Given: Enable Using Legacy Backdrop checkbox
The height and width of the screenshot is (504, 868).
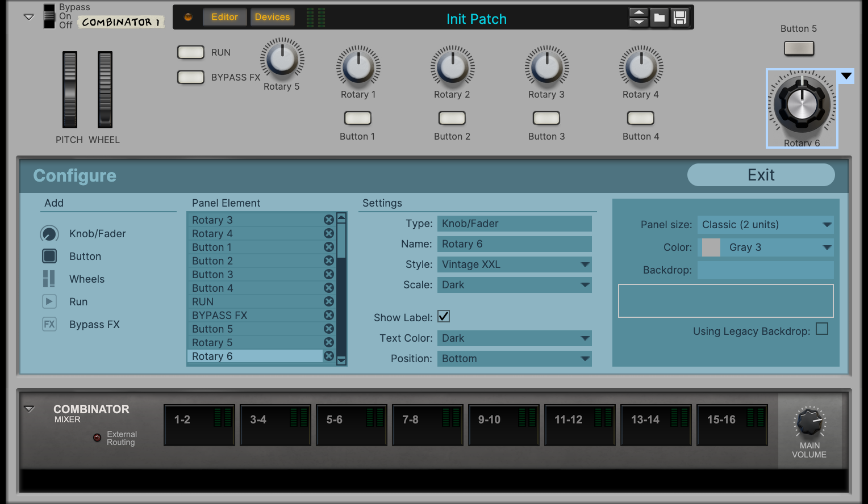Looking at the screenshot, I should (821, 329).
